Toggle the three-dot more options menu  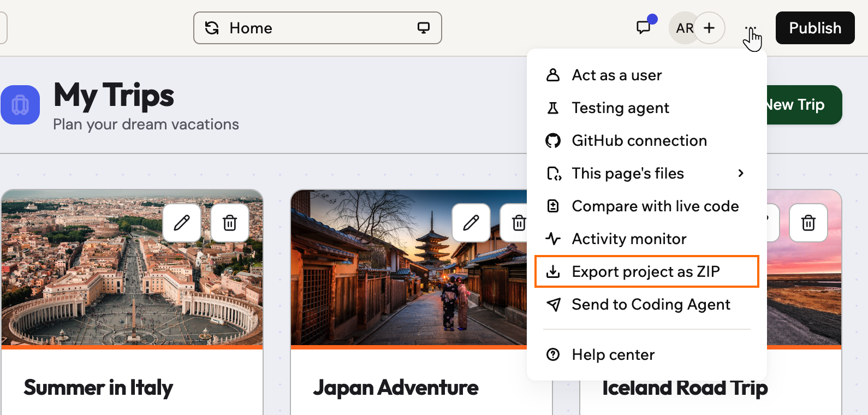(751, 28)
